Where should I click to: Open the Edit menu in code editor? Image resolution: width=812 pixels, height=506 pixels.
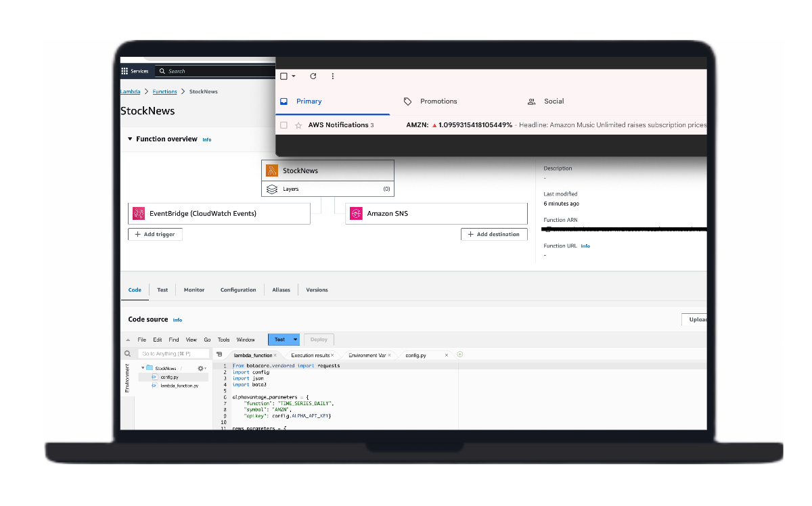click(x=158, y=340)
